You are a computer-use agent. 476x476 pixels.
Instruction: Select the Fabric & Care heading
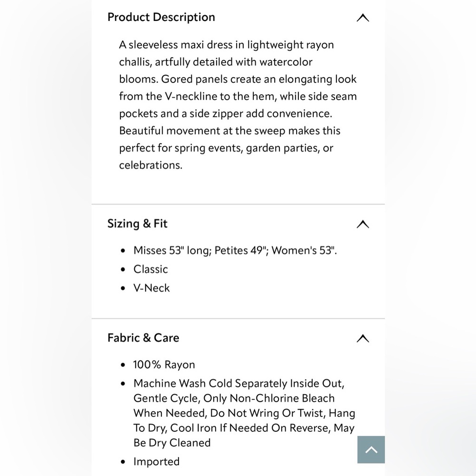coord(143,338)
